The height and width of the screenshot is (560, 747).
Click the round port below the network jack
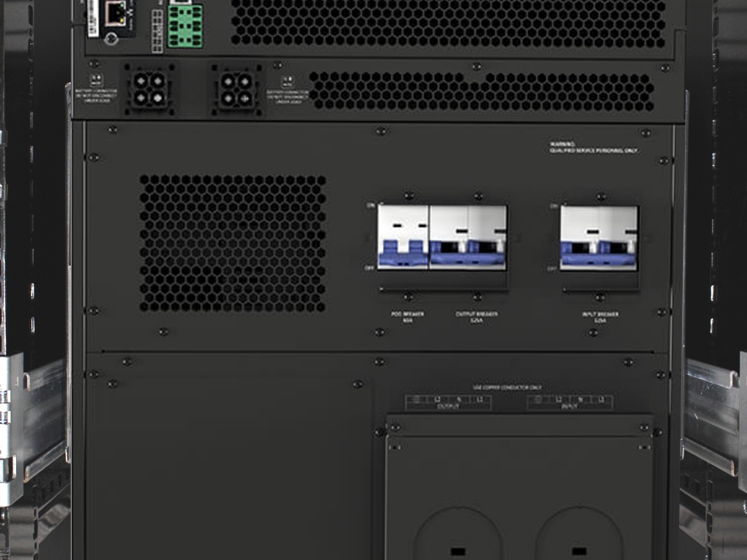tap(112, 39)
